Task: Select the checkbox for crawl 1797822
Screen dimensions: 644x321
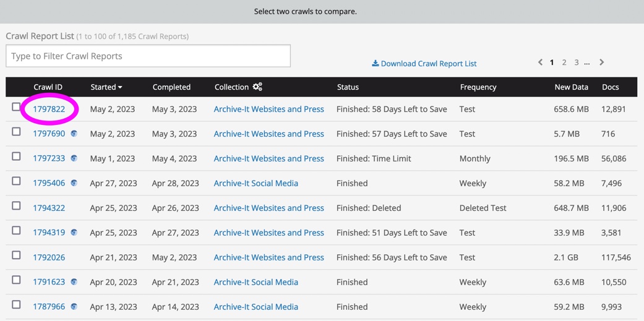Action: pyautogui.click(x=16, y=107)
